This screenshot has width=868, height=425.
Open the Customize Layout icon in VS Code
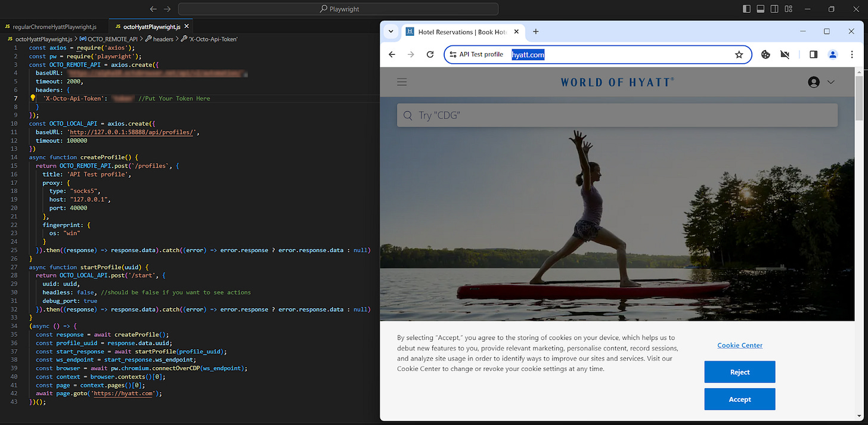789,9
